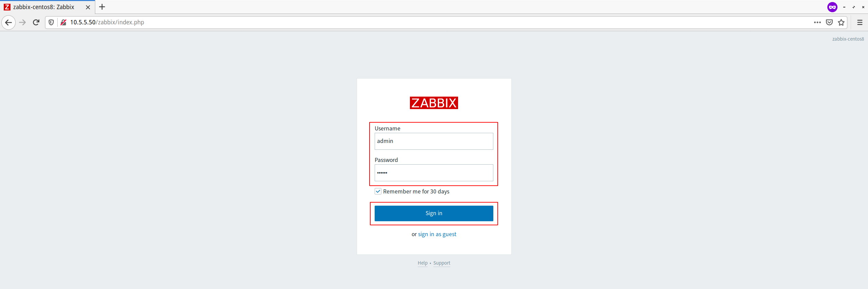The width and height of the screenshot is (868, 289).
Task: Open the Help link below login box
Action: 422,263
